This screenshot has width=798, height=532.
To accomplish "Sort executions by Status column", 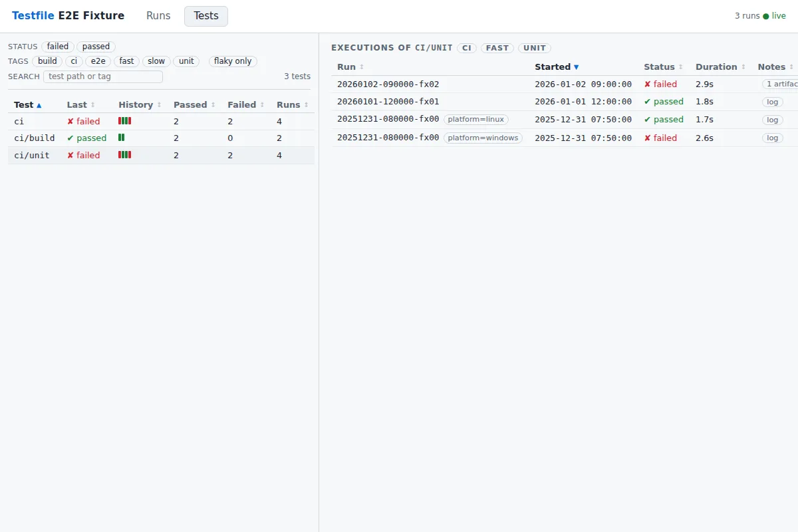I will [664, 67].
